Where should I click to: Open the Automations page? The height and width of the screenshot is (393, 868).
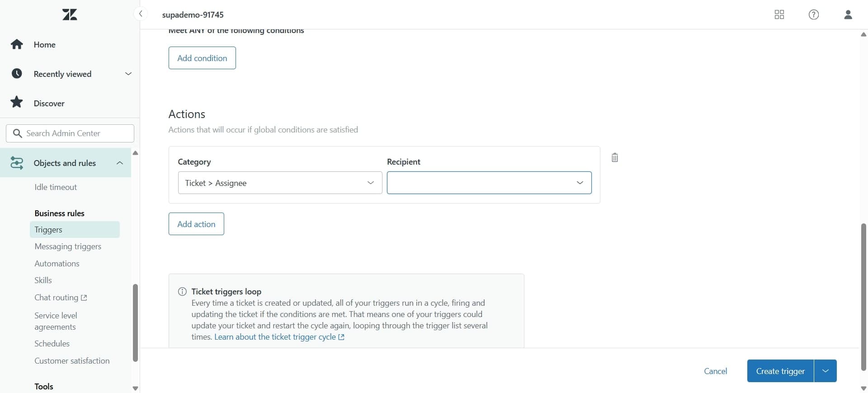tap(57, 263)
